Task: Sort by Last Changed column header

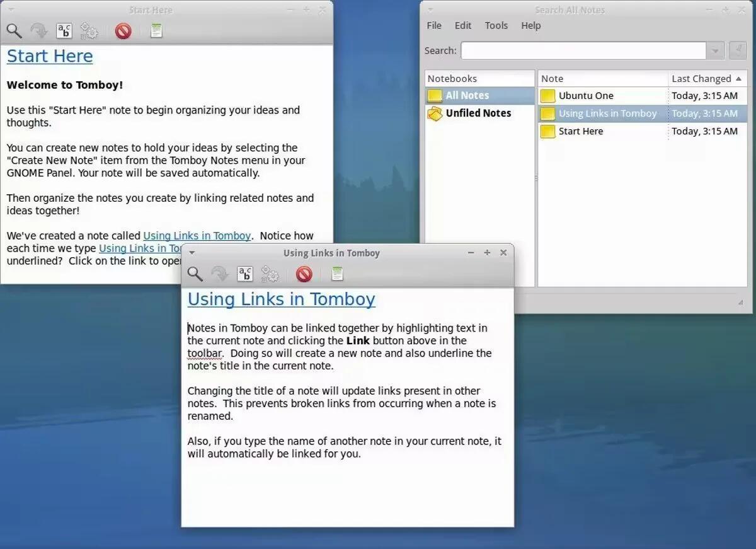Action: [x=707, y=79]
